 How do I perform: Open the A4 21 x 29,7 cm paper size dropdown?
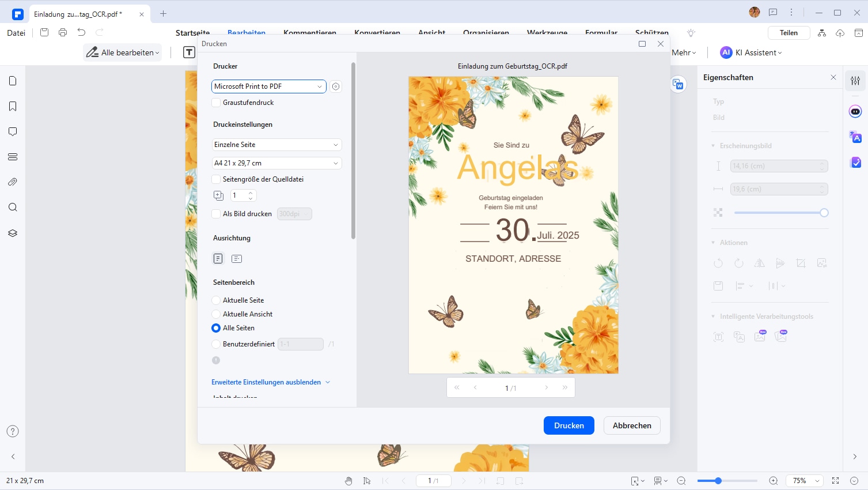coord(277,163)
